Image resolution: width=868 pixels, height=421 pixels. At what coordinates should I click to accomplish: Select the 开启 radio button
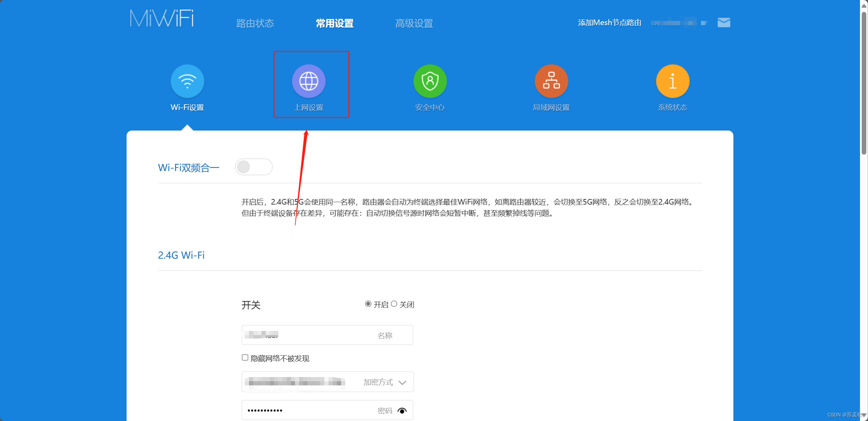[x=368, y=304]
